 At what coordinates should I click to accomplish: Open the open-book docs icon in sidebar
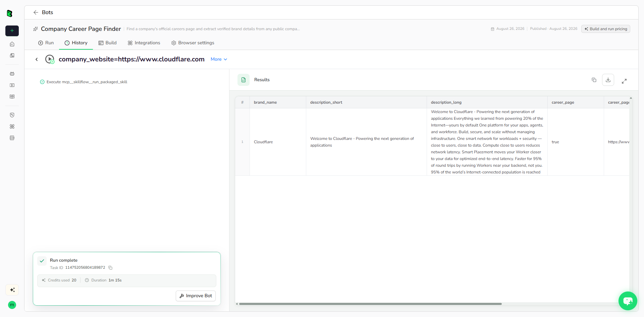(12, 97)
